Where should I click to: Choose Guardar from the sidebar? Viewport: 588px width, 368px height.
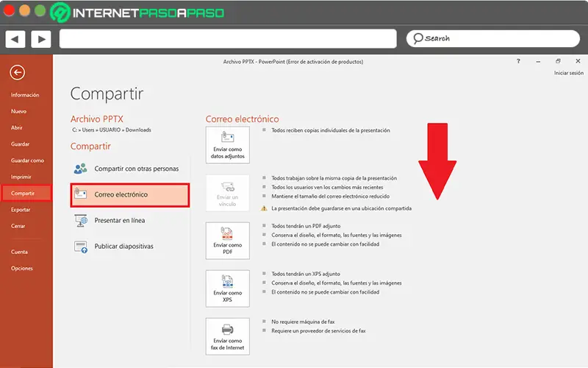[x=21, y=144]
